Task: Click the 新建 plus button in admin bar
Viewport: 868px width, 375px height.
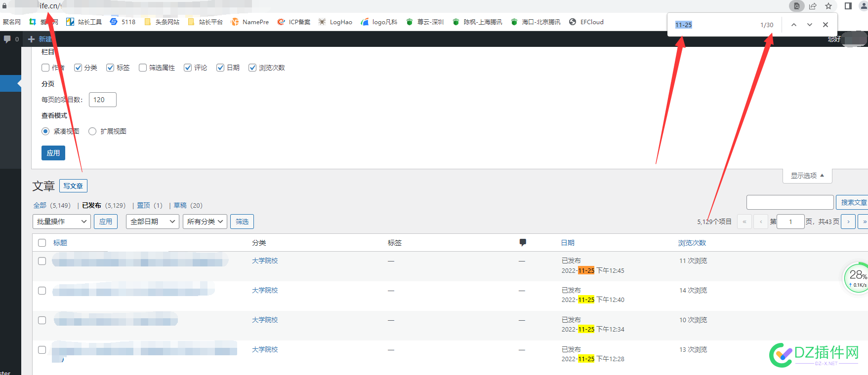Action: (40, 39)
